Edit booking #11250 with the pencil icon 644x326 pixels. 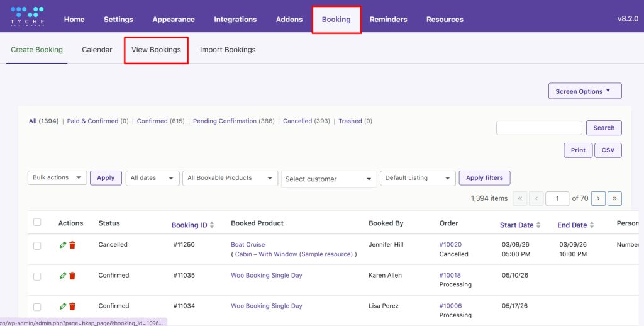(63, 245)
